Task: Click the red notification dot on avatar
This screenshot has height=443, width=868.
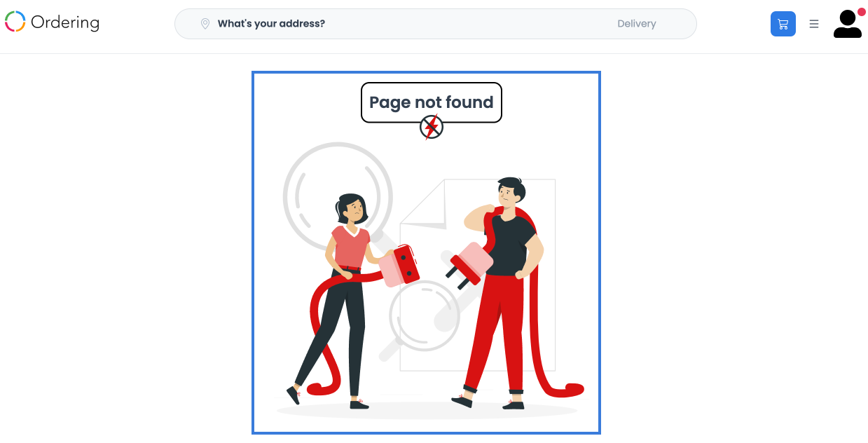Action: tap(862, 12)
